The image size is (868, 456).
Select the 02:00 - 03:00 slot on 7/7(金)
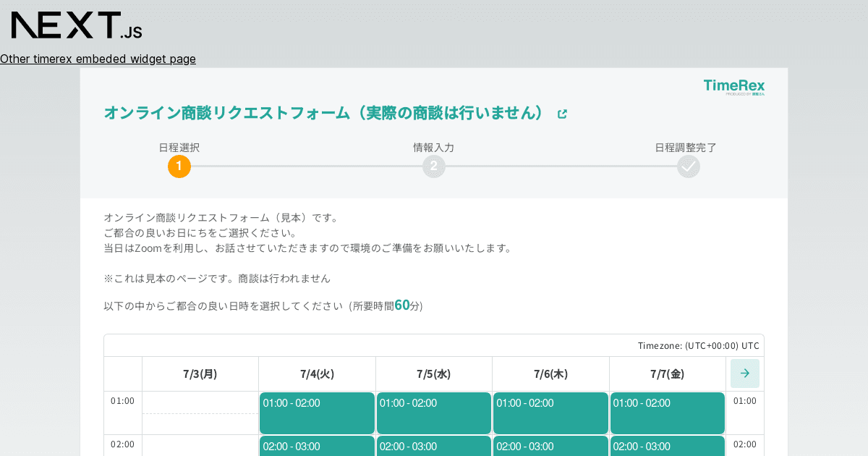[x=667, y=447]
